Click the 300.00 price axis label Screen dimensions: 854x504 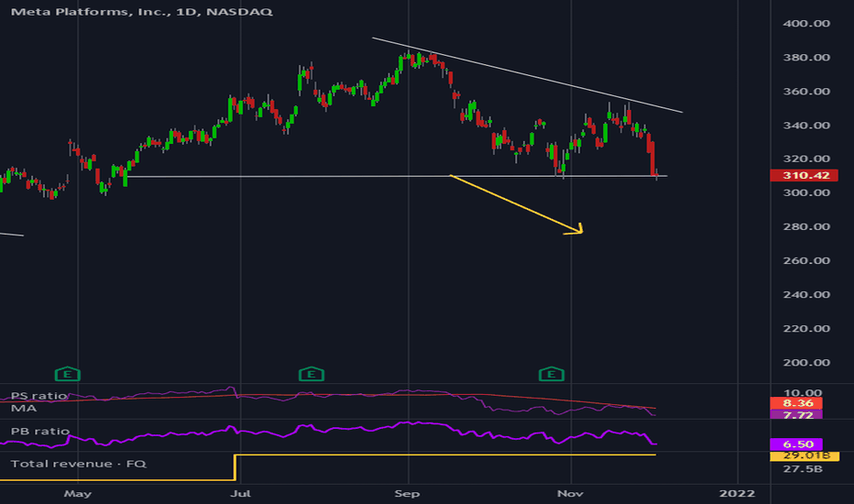tap(806, 192)
